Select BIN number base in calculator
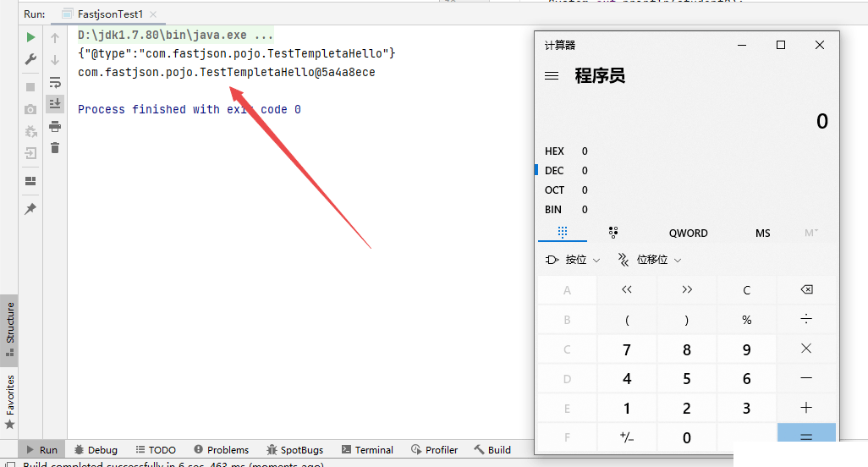This screenshot has width=868, height=467. coord(566,209)
